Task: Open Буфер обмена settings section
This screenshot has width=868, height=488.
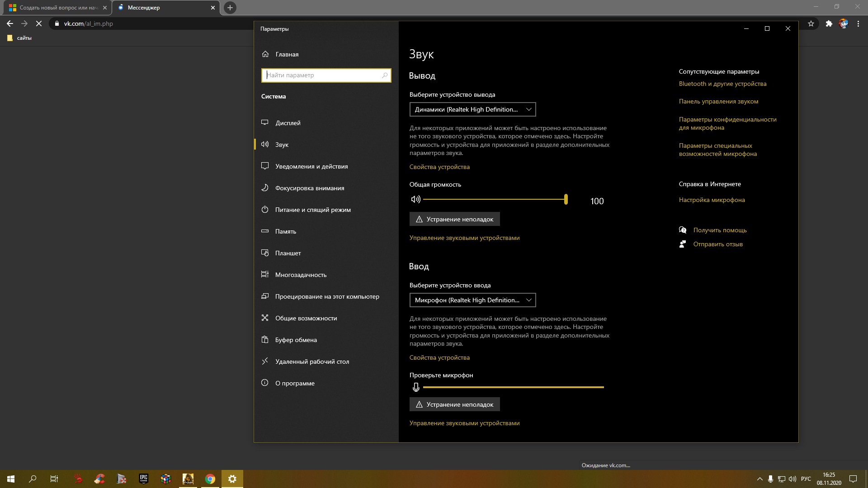Action: click(x=296, y=340)
